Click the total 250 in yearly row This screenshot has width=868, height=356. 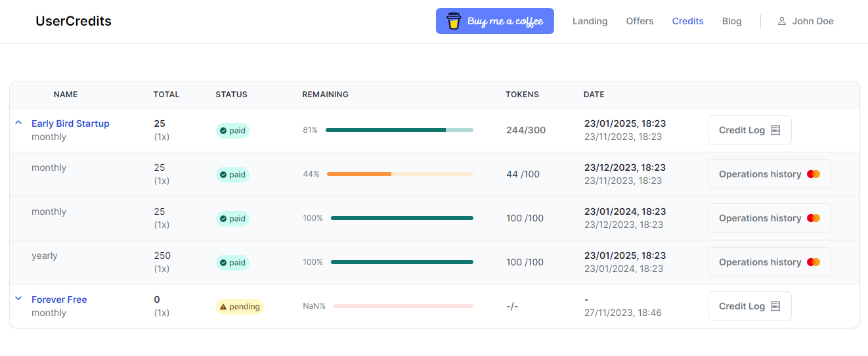click(x=162, y=256)
